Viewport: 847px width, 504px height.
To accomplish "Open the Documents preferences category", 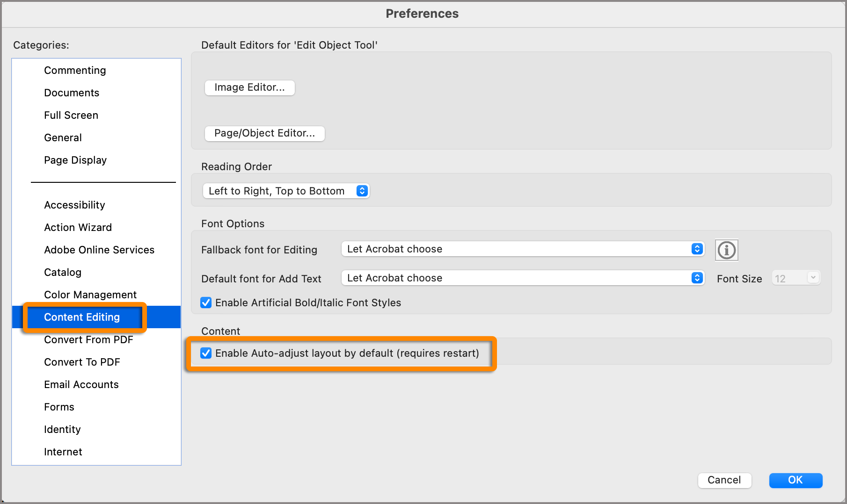I will (71, 93).
